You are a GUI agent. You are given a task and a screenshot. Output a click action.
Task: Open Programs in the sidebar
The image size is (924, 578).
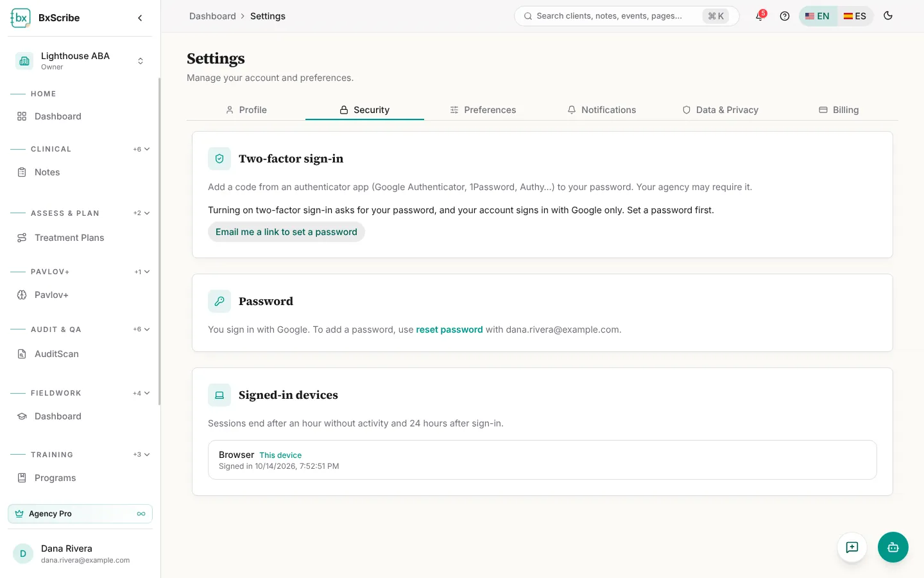click(80, 478)
